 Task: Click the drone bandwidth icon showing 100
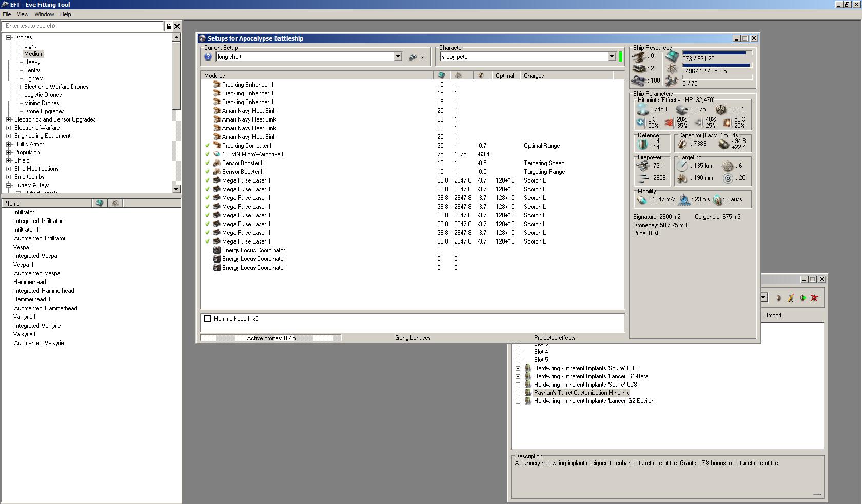pos(639,80)
